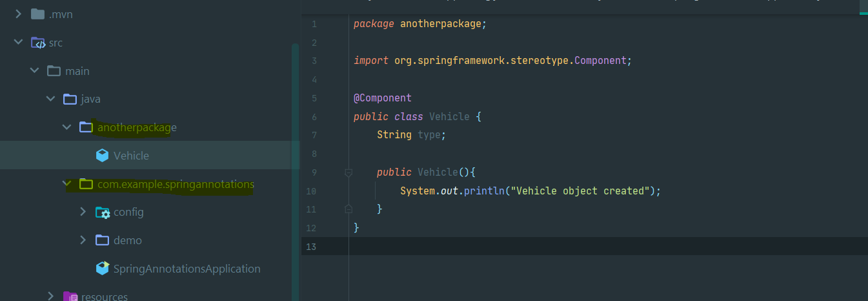Click the .mvn folder icon
868x301 pixels.
(38, 14)
